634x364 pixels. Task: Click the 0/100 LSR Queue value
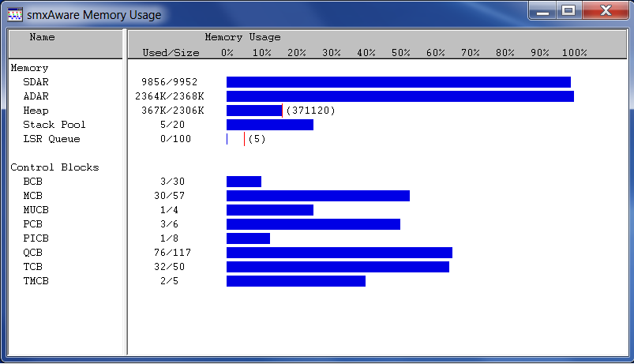point(175,139)
